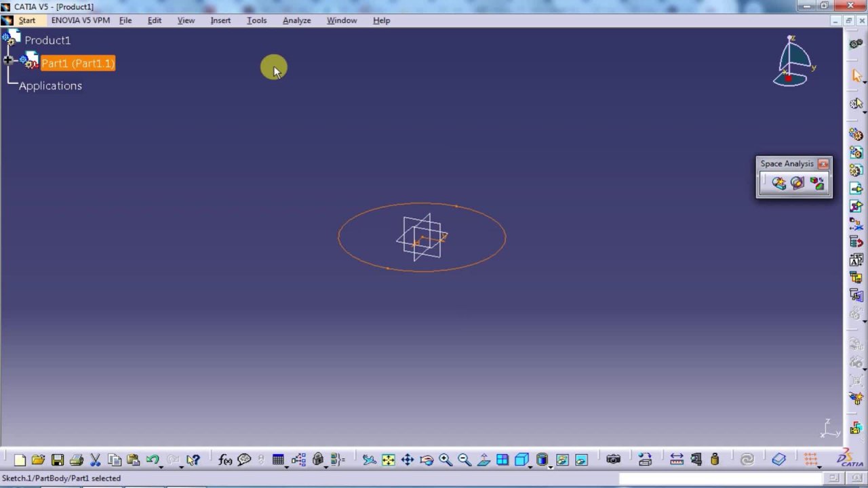Click the Swap Visible Space icon

[581, 460]
